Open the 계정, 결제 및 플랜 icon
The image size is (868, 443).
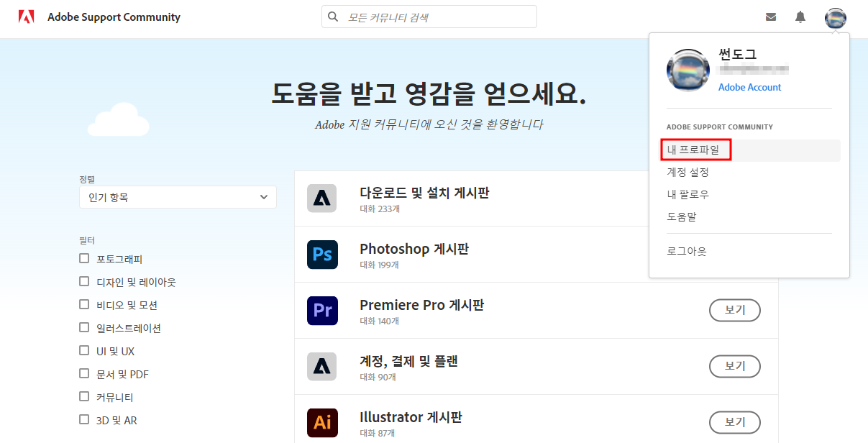click(x=321, y=366)
